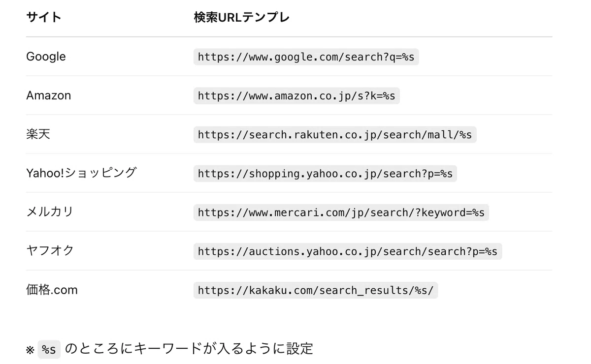Click the 検索URLテンプレ column header
591x364 pixels.
pyautogui.click(x=242, y=18)
